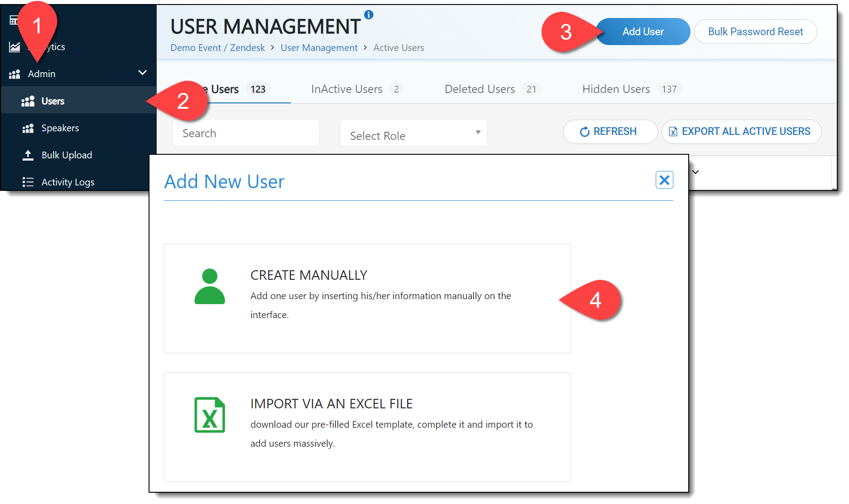This screenshot has width=849, height=504.
Task: Open the Hidden Users tab
Action: click(x=616, y=89)
